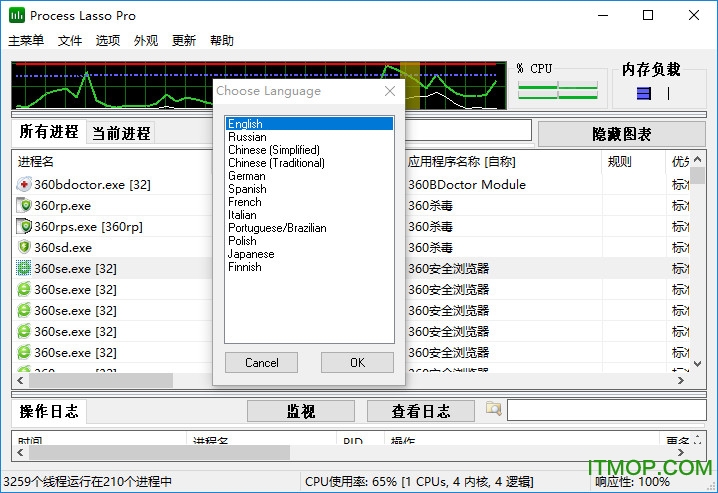Open the 主菜单 menu
Screen dimensions: 718x493
26,41
